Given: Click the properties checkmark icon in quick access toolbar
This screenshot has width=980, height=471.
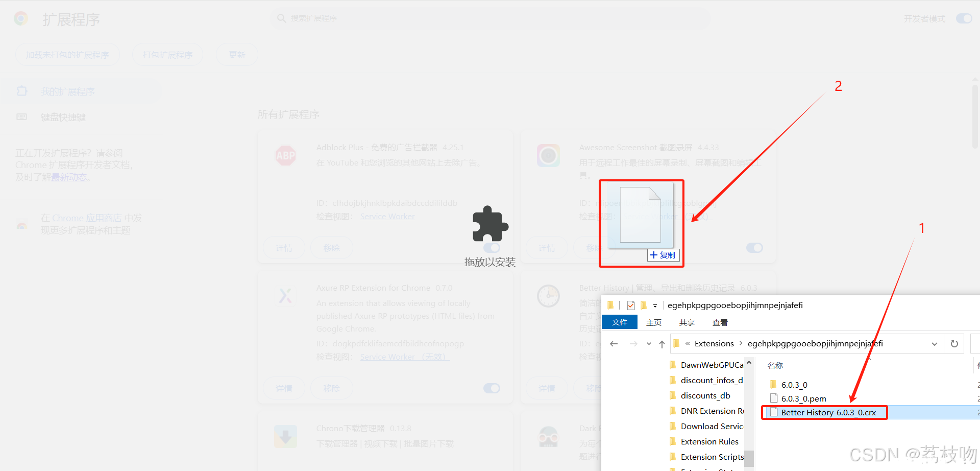Looking at the screenshot, I should coord(631,305).
